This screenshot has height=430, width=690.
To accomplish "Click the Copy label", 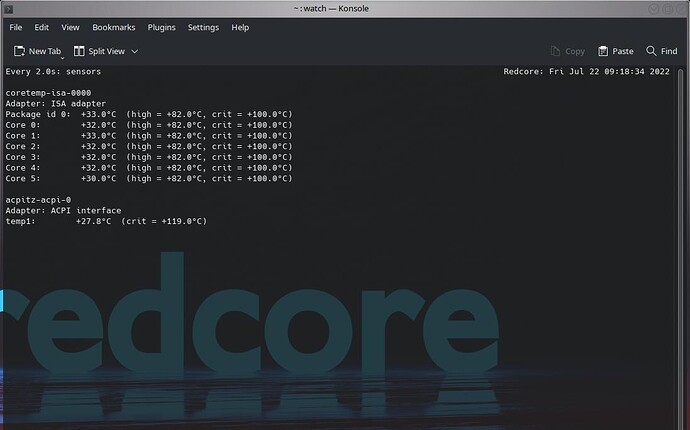I will point(575,51).
